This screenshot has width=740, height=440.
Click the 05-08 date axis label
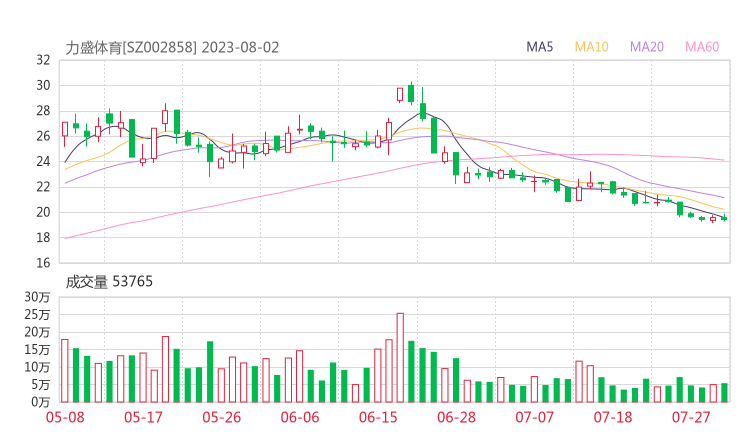pos(65,417)
